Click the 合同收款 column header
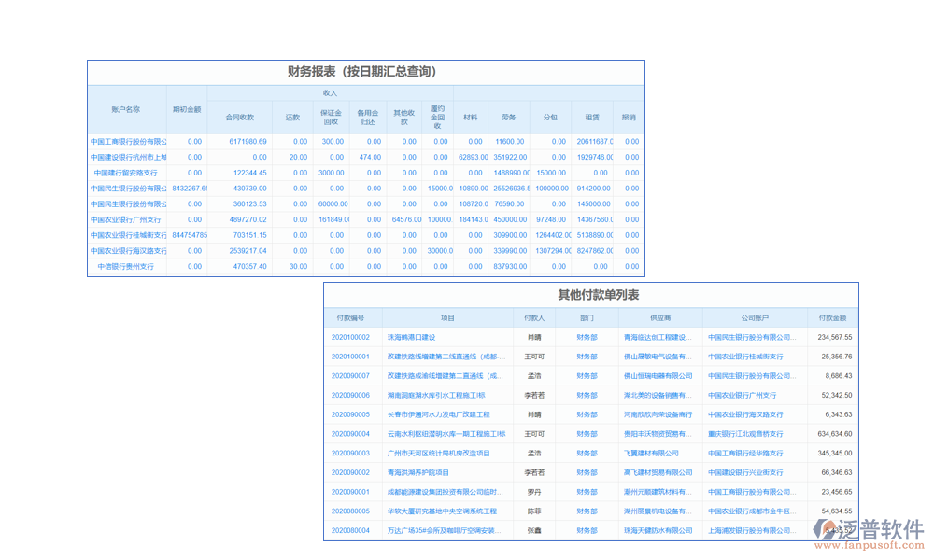Viewport: 934px width, 560px height. (240, 118)
